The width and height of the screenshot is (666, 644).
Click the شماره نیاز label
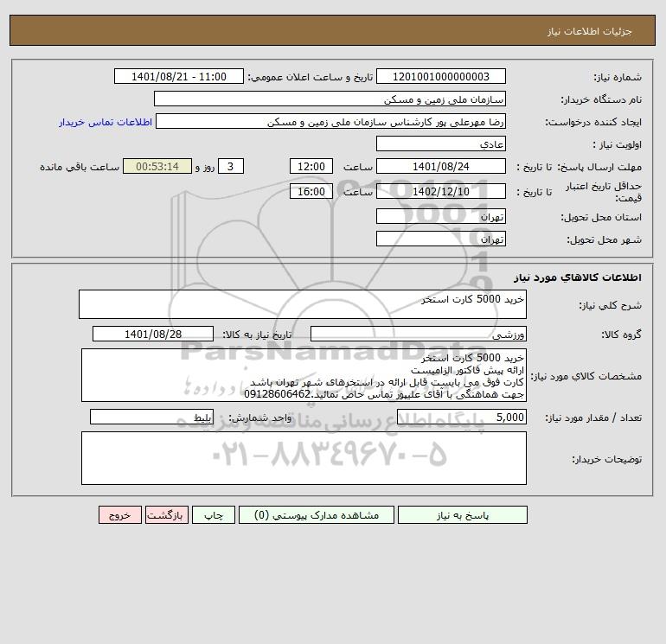pyautogui.click(x=618, y=77)
